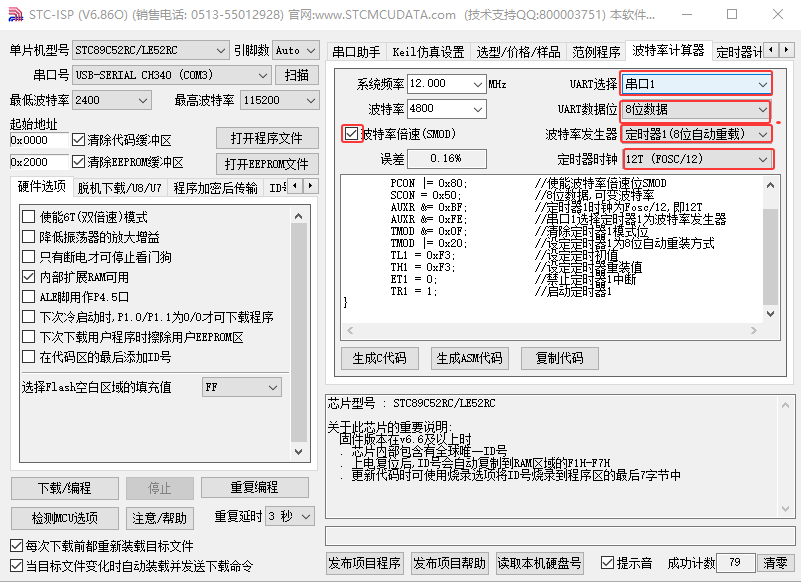Toggle 清除代码缓冲区 checkbox

coord(78,139)
